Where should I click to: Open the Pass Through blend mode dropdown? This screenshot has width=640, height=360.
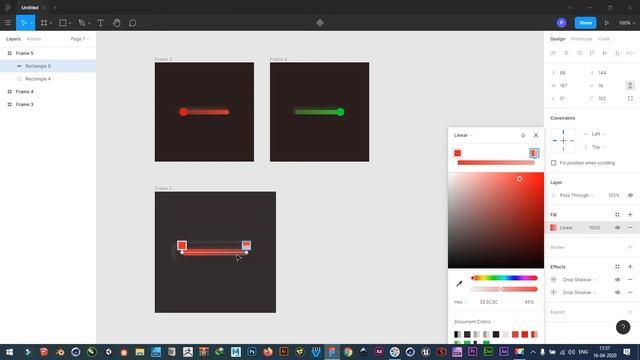[x=576, y=195]
